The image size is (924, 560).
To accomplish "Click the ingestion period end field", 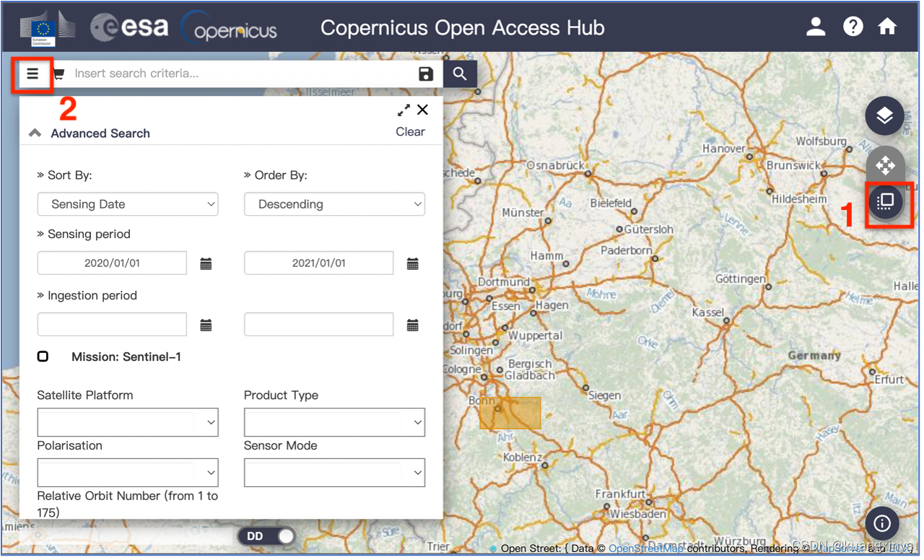I will (318, 325).
